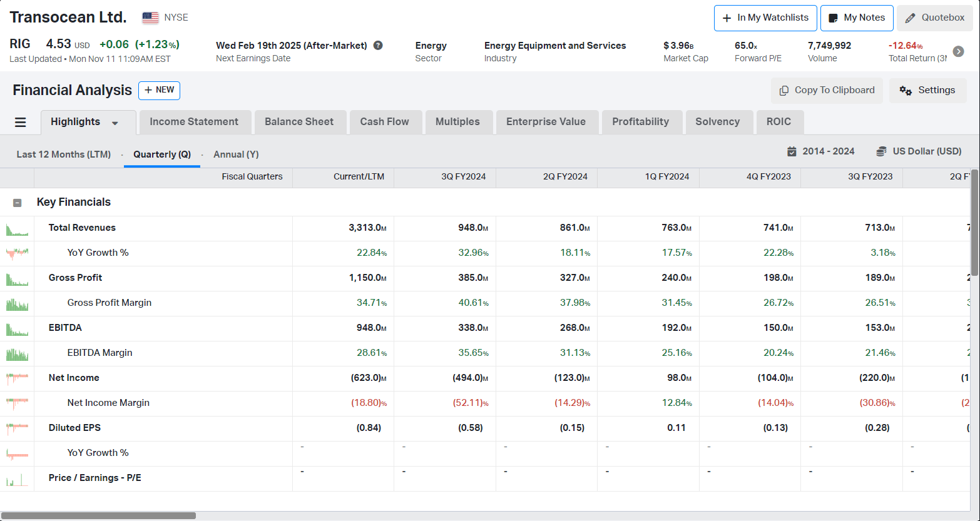The height and width of the screenshot is (521, 980).
Task: Click Copy To Clipboard button
Action: pyautogui.click(x=827, y=91)
